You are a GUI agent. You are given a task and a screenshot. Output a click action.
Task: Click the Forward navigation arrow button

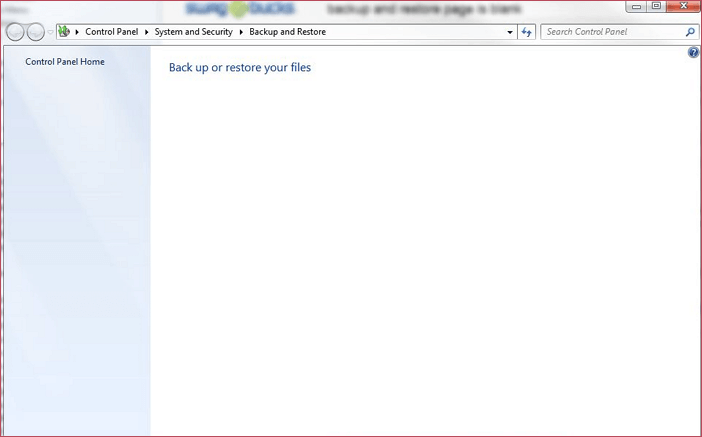[x=36, y=32]
